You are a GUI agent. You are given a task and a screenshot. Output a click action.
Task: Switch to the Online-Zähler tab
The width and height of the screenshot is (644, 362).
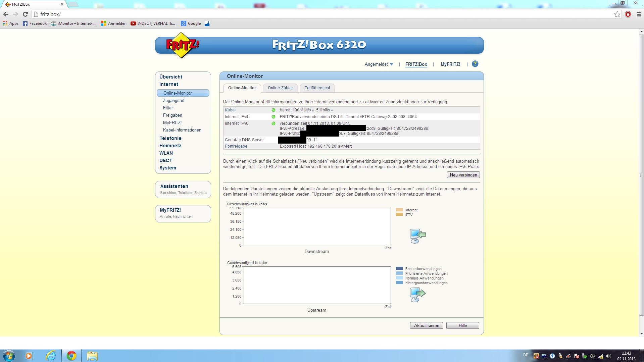point(280,88)
